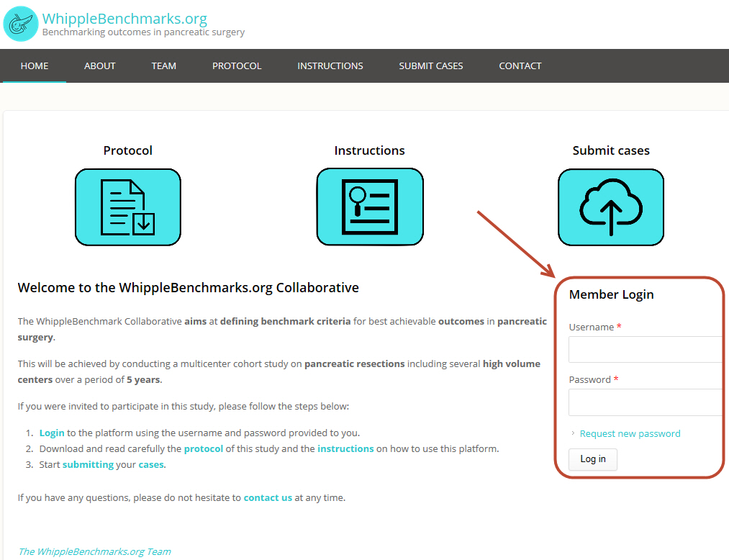The width and height of the screenshot is (729, 560).
Task: Open the Protocol document download icon
Action: (128, 207)
